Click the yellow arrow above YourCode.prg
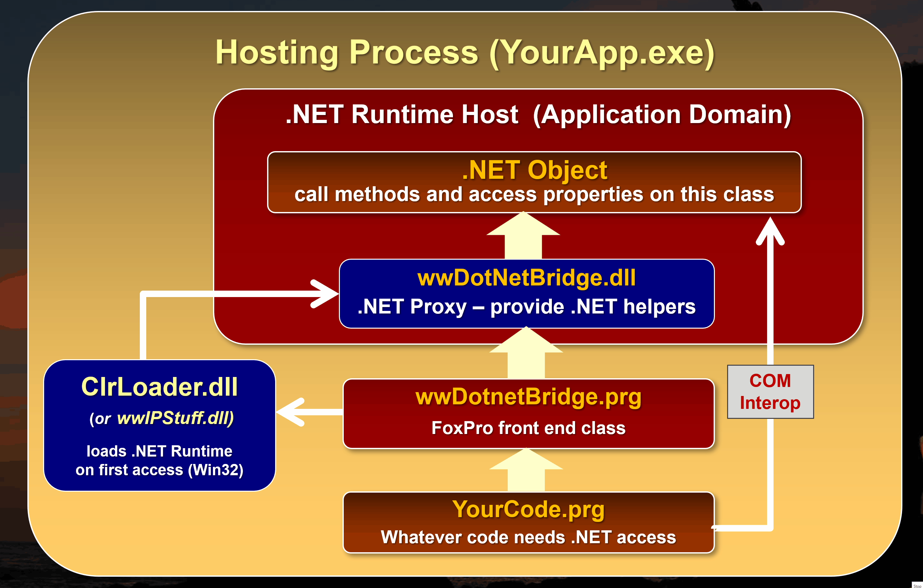Image resolution: width=923 pixels, height=588 pixels. pyautogui.click(x=526, y=471)
